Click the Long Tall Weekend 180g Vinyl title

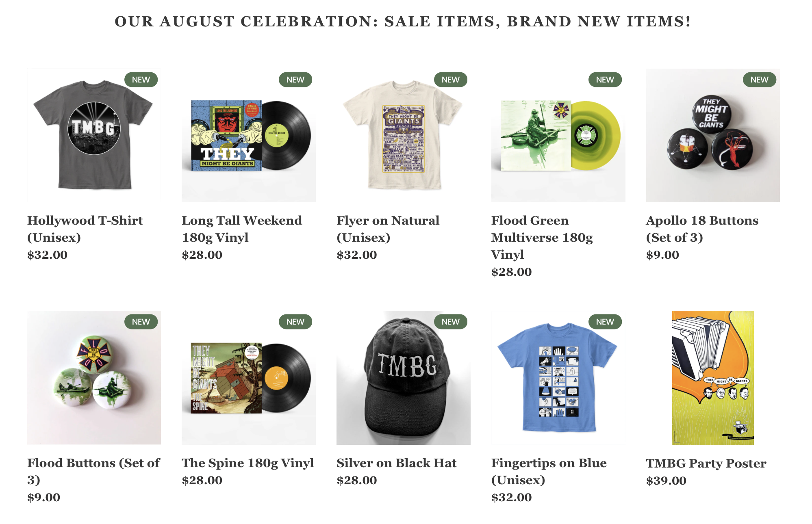pos(242,229)
